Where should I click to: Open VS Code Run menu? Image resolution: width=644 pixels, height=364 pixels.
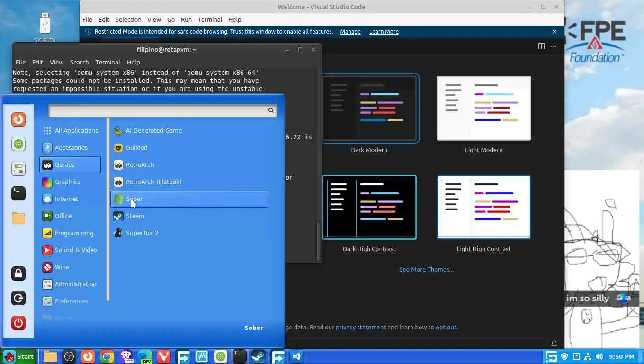[x=186, y=20]
